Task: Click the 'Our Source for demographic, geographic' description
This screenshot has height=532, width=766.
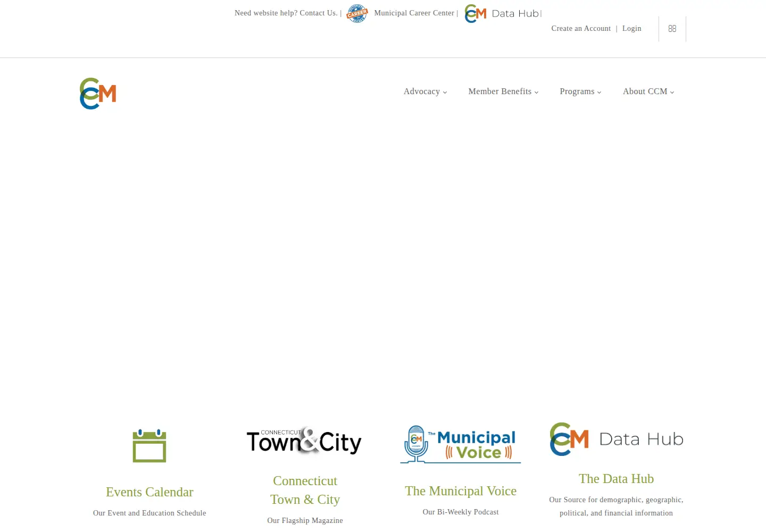Action: (x=616, y=506)
